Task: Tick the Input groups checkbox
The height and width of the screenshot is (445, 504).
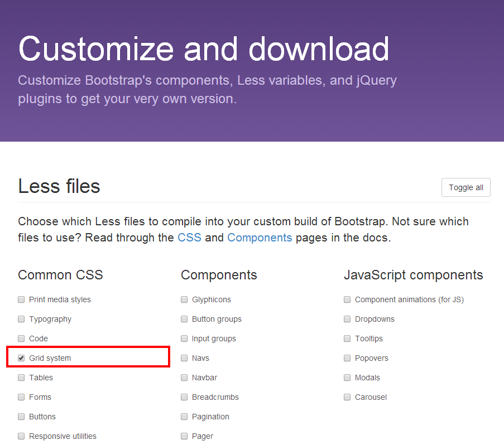Action: tap(184, 338)
